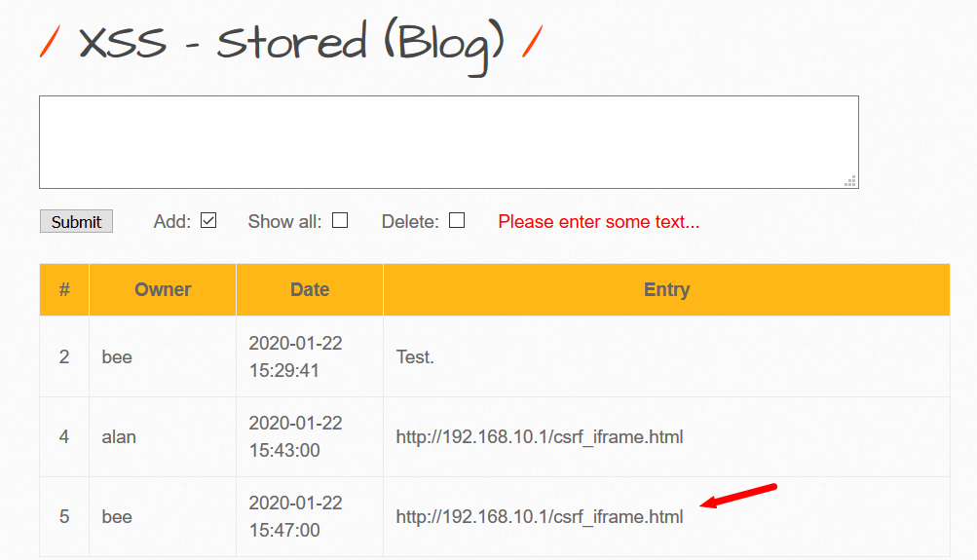The image size is (977, 560).
Task: Click the 'Show all:' label text
Action: [284, 222]
